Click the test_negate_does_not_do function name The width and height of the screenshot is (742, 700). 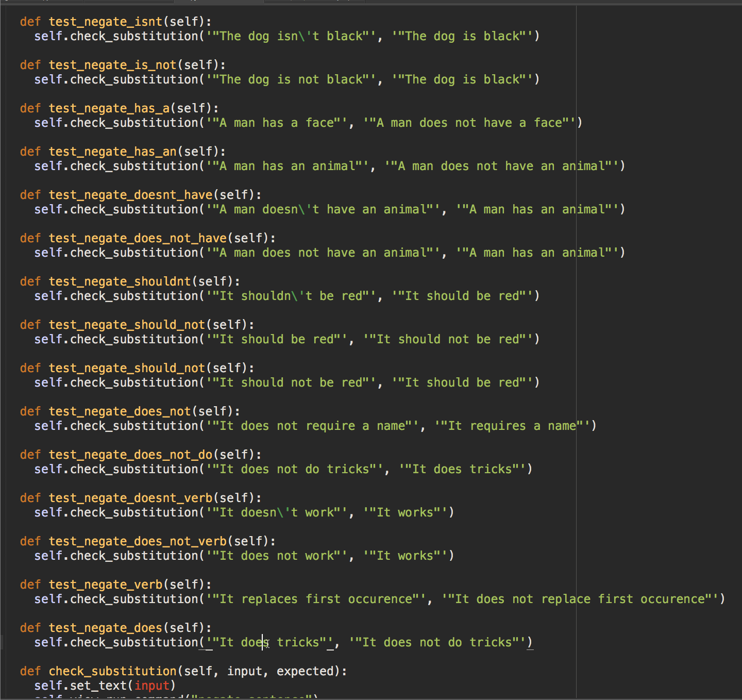pos(131,455)
